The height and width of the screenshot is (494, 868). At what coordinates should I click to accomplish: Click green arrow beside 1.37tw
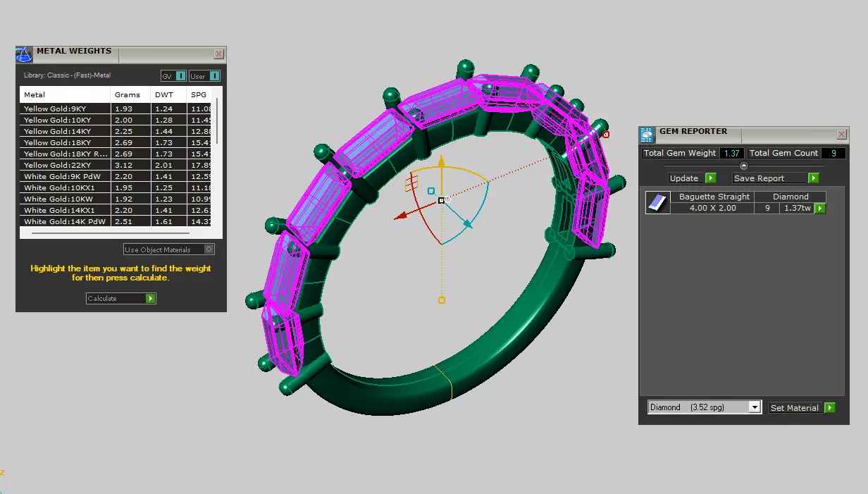pyautogui.click(x=820, y=208)
